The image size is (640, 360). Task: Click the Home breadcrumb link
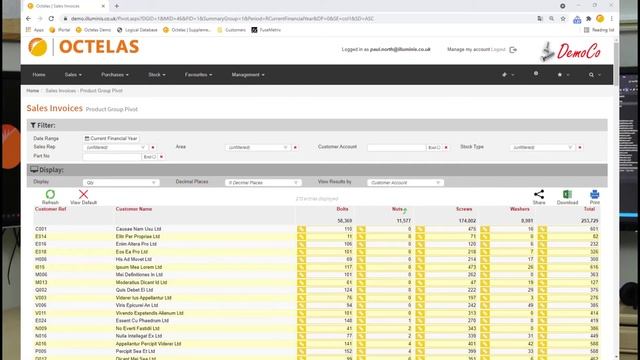[33, 91]
